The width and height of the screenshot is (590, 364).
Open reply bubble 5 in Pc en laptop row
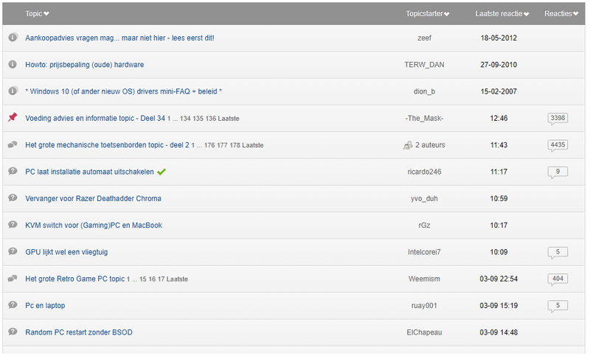click(558, 306)
